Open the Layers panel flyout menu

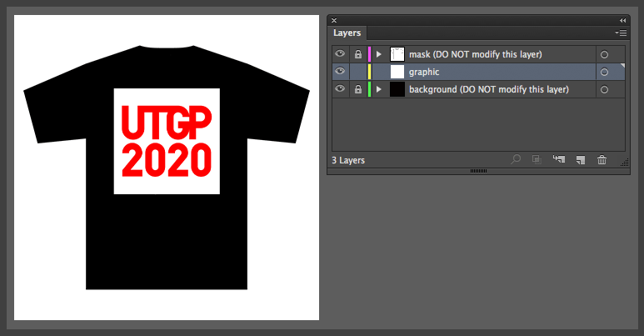click(x=621, y=33)
